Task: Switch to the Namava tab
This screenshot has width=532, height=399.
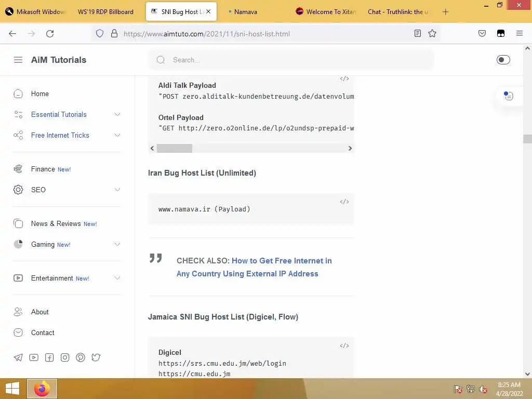Action: tap(245, 11)
